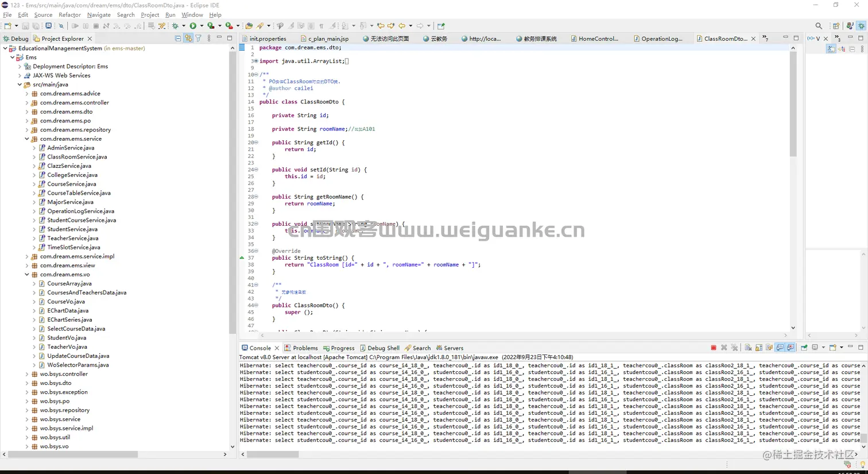Screen dimensions: 868x474
Task: Click the Open Perspective icon
Action: (836, 26)
